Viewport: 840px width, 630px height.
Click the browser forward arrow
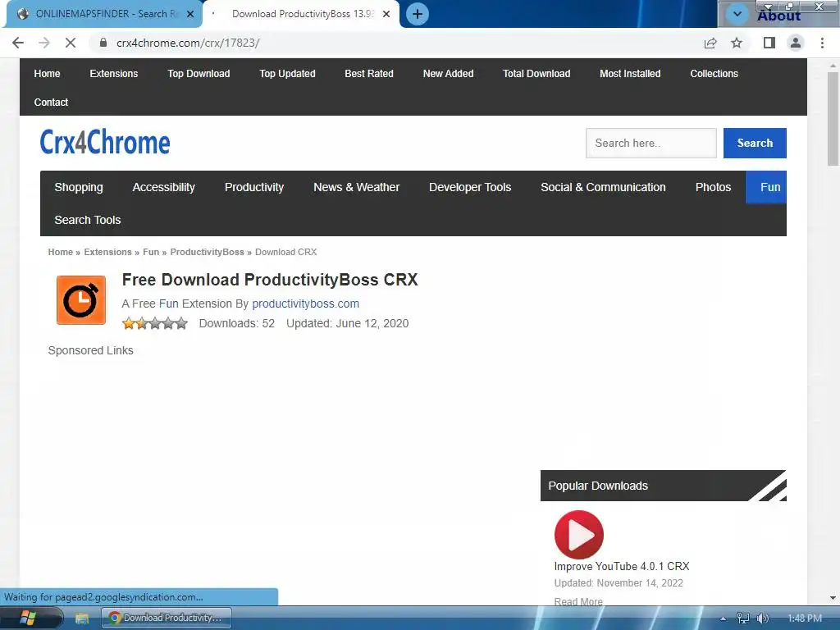44,43
